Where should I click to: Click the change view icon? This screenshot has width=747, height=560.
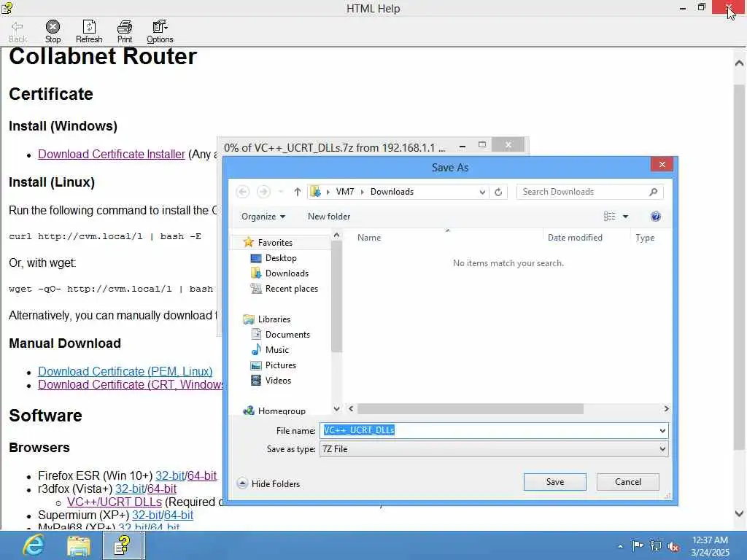[609, 217]
